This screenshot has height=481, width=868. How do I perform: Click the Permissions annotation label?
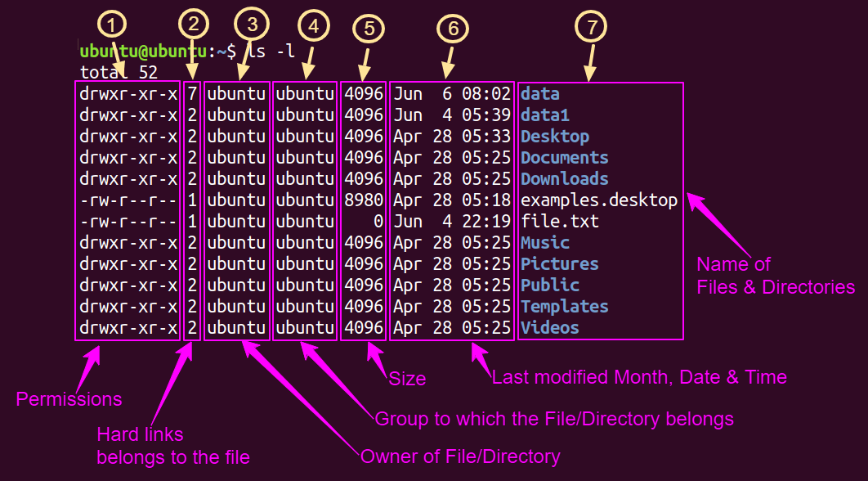coord(69,399)
